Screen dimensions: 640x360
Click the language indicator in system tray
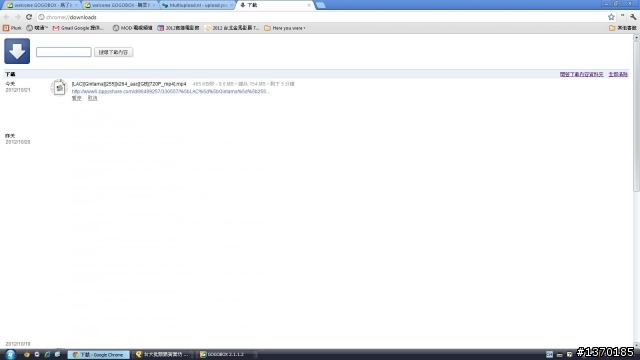click(x=549, y=355)
